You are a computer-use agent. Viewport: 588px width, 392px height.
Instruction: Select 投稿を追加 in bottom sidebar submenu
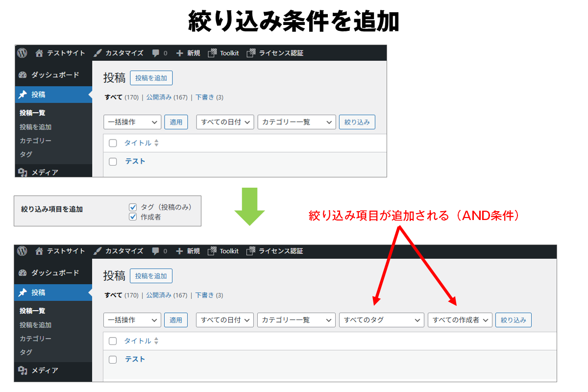(x=35, y=325)
